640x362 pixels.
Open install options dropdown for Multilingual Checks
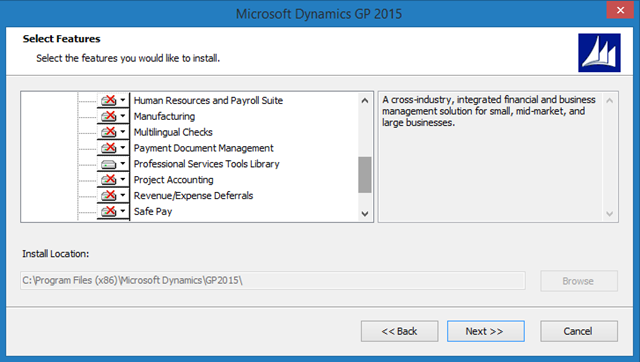tap(123, 132)
